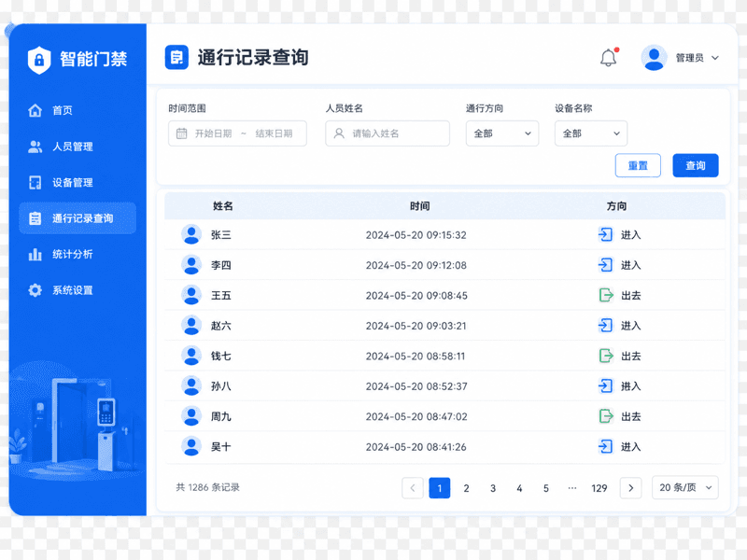Click the 重置 button
The height and width of the screenshot is (560, 747).
[x=638, y=165]
